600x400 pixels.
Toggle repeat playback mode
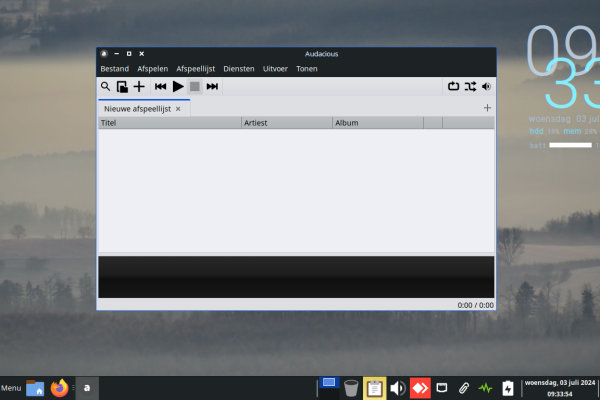click(x=453, y=87)
